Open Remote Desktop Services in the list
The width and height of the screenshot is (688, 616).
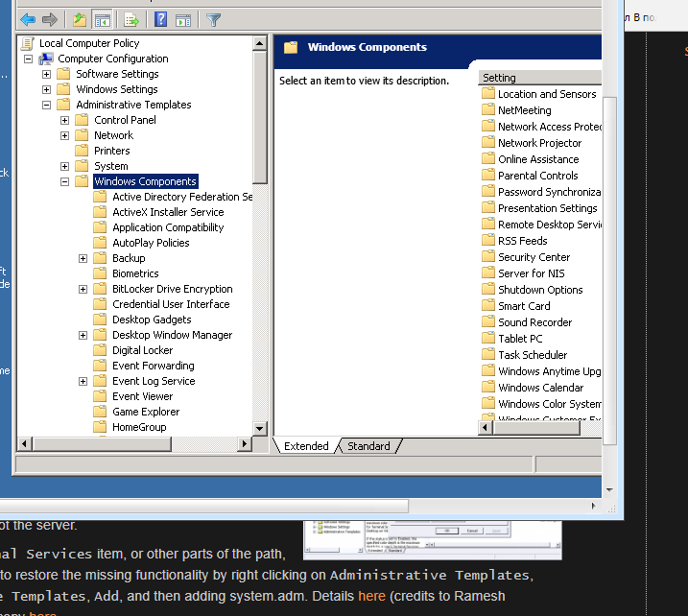coord(550,225)
